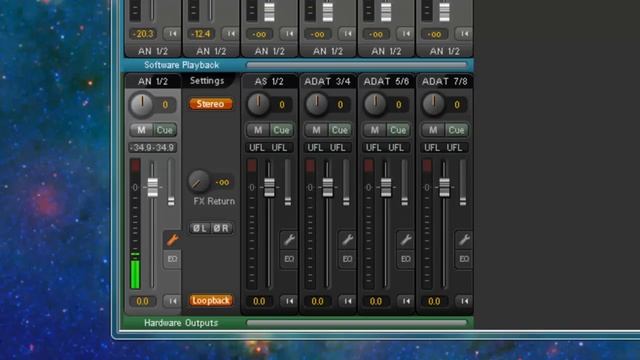Click the Software Playback horizontal scrollbar
Screen dimensions: 640x360
(357, 65)
